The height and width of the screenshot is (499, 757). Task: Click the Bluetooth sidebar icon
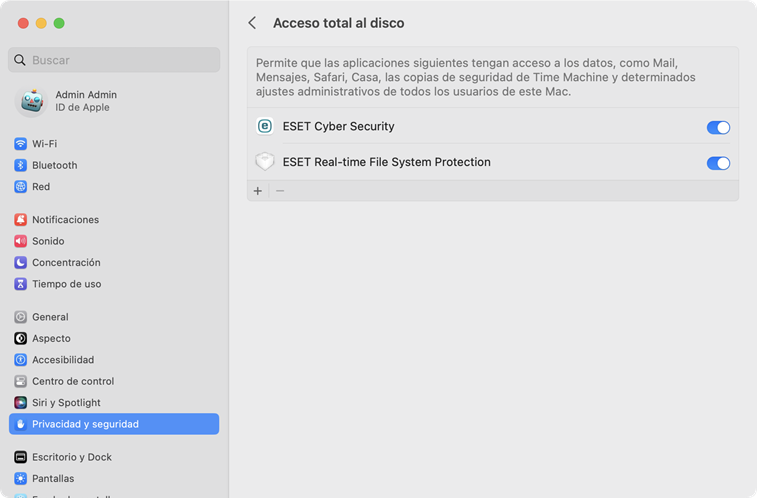pos(20,165)
